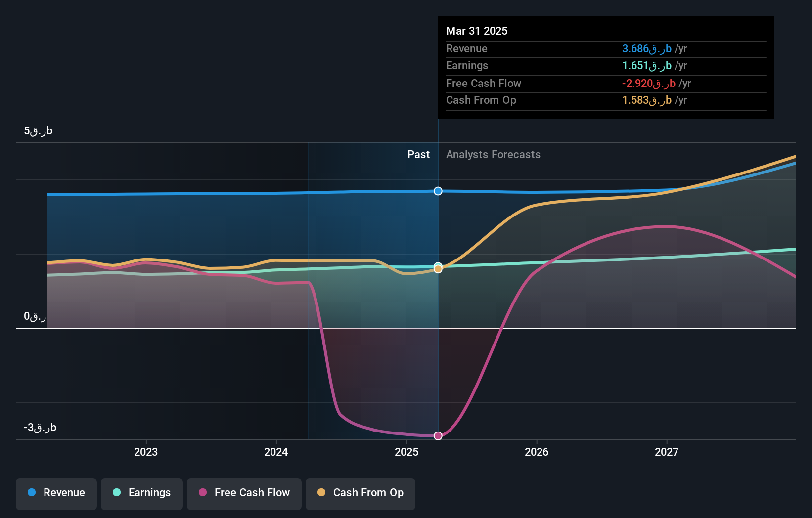
Task: Click the 'Past' label
Action: coord(418,154)
